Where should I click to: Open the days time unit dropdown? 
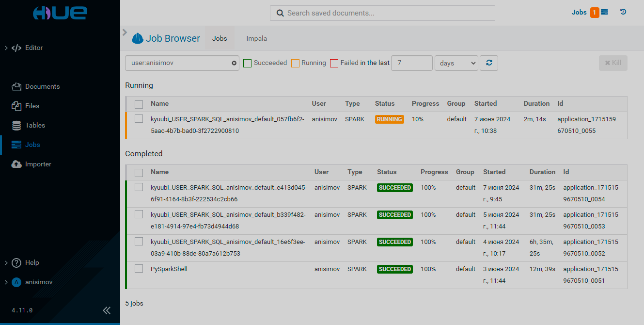(x=456, y=63)
